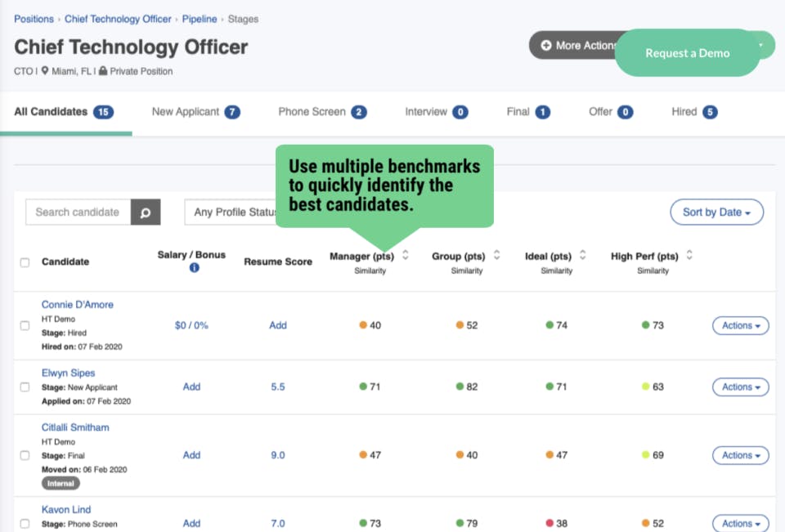Expand Actions menu for Elwyn Sipes
The height and width of the screenshot is (532, 785).
coord(741,387)
